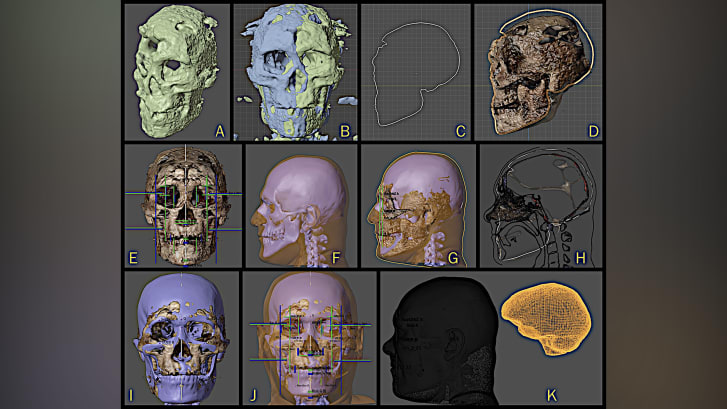727x409 pixels.
Task: Click the yellow letter K label
Action: 588,390
